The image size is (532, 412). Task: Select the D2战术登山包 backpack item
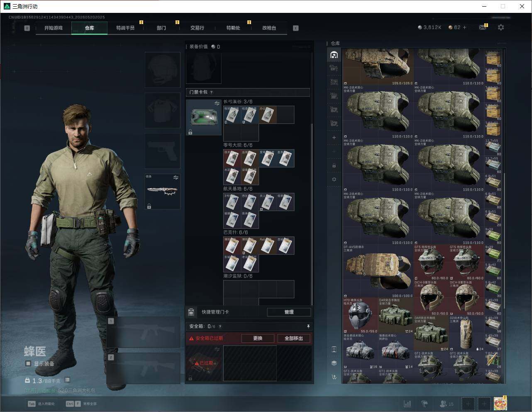(466, 334)
